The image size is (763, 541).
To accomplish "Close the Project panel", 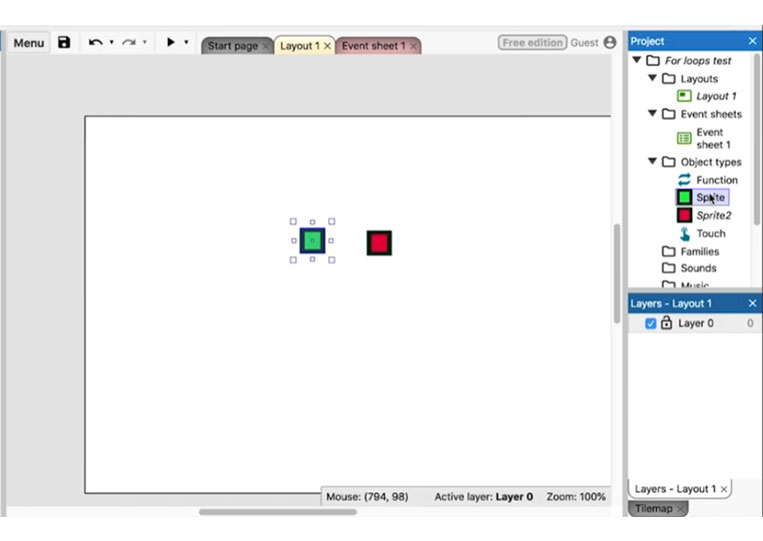I will [752, 41].
